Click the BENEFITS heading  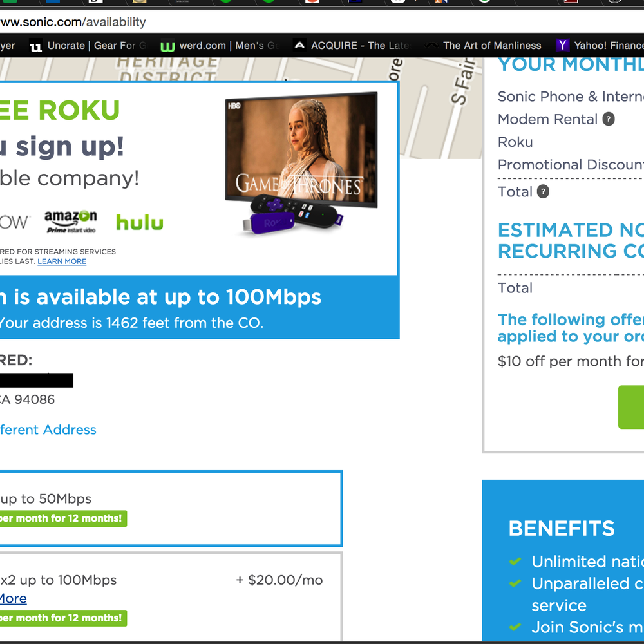click(x=562, y=529)
